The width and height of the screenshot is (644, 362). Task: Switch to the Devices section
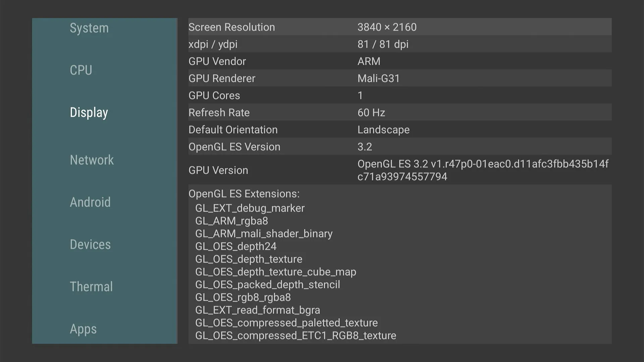click(x=90, y=245)
